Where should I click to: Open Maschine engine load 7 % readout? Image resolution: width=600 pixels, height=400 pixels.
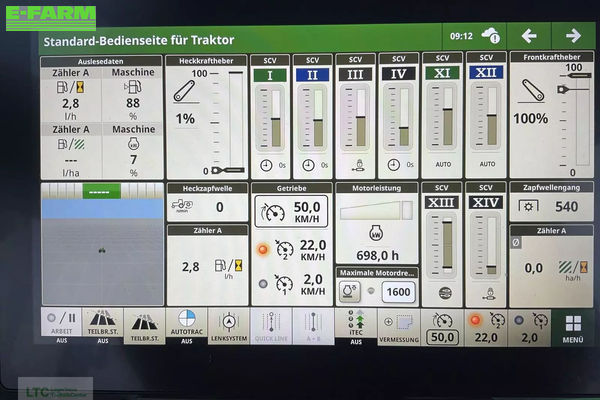[133, 152]
